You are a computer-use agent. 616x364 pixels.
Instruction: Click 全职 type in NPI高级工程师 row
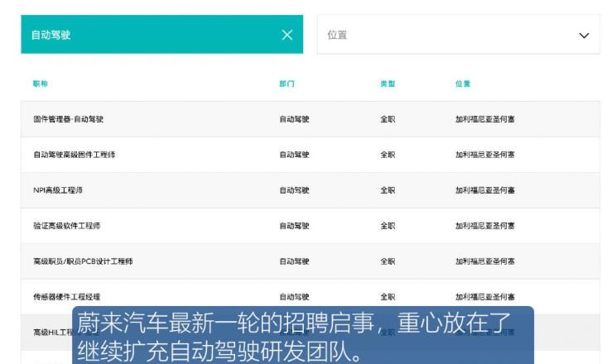pyautogui.click(x=387, y=190)
